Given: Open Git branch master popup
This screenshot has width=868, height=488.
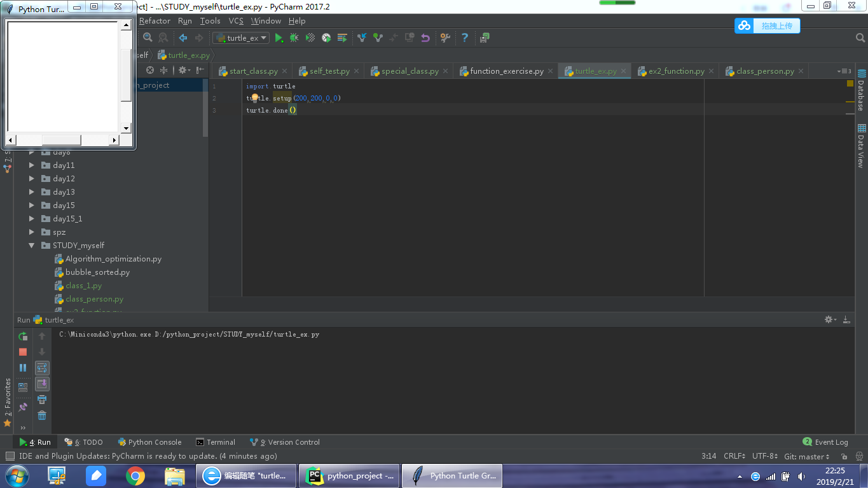Looking at the screenshot, I should point(807,456).
